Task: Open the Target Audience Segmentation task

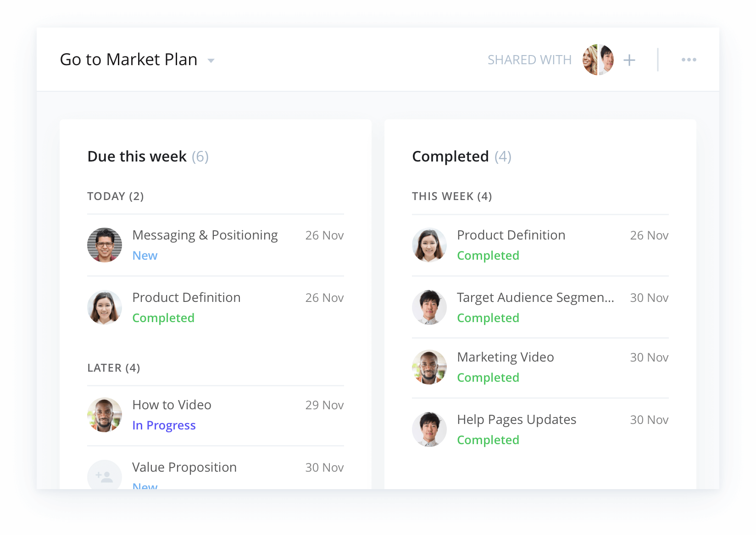Action: 535,298
